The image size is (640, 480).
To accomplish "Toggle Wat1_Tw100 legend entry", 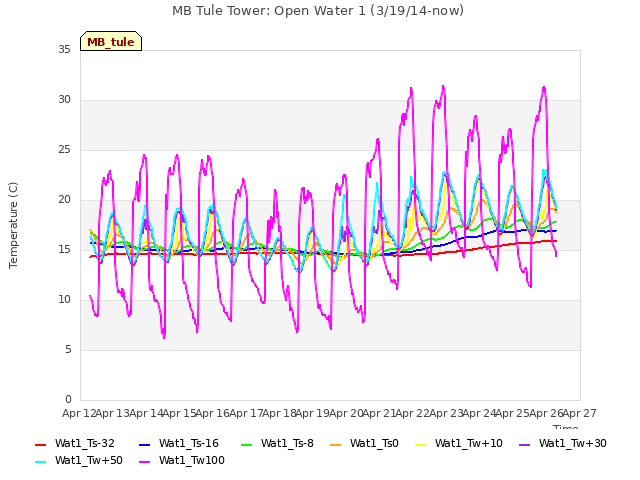I will tap(182, 461).
